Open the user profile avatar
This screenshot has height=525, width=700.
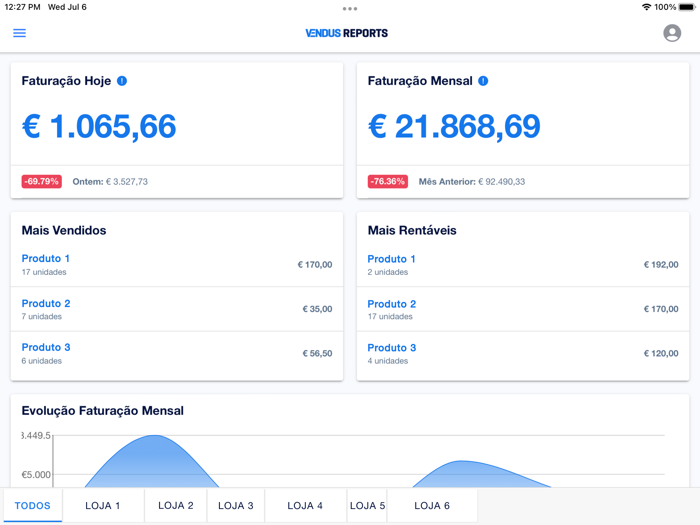[x=672, y=33]
